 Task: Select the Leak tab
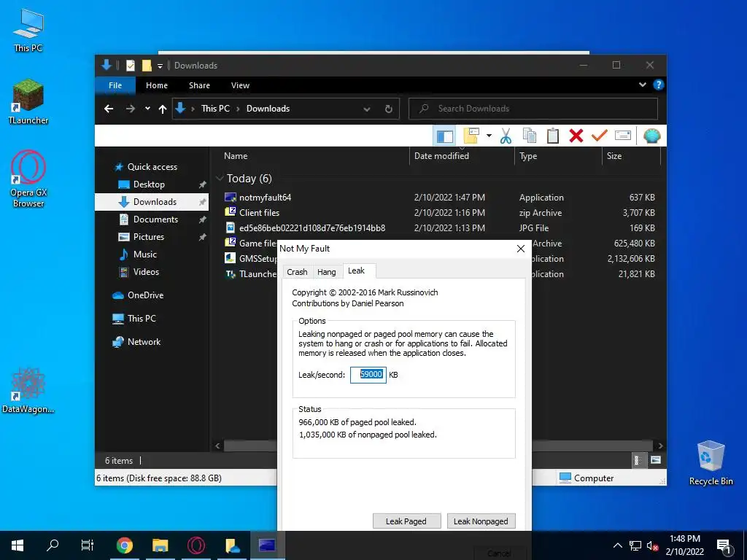[x=356, y=271]
